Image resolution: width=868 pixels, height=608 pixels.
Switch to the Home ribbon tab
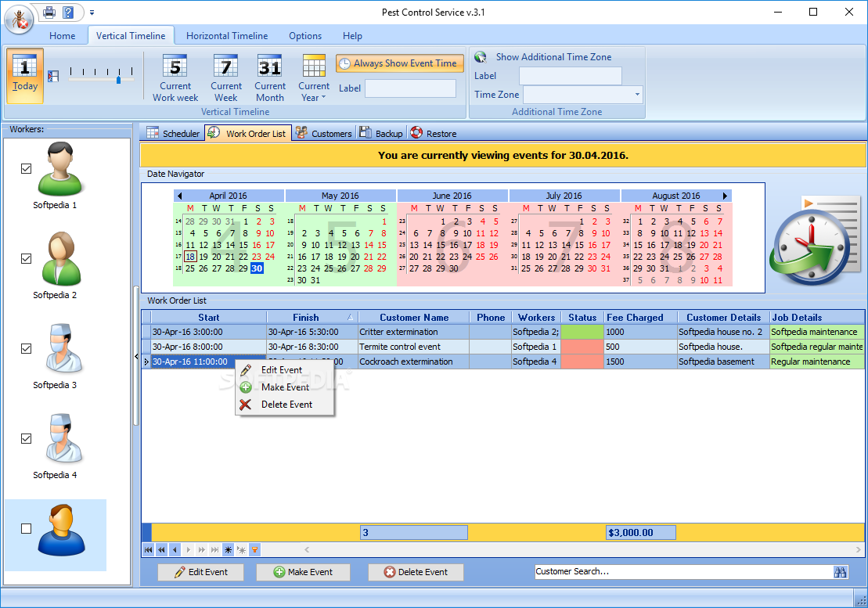click(x=62, y=36)
